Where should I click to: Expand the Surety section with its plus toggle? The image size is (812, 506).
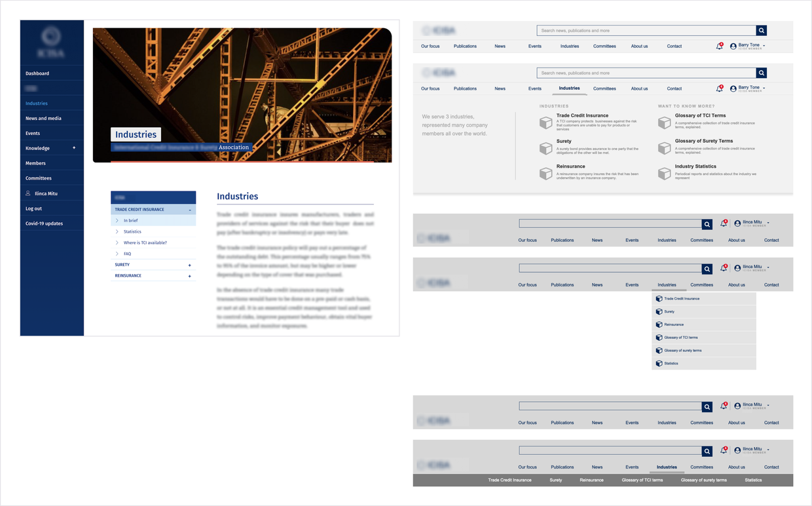click(x=189, y=265)
